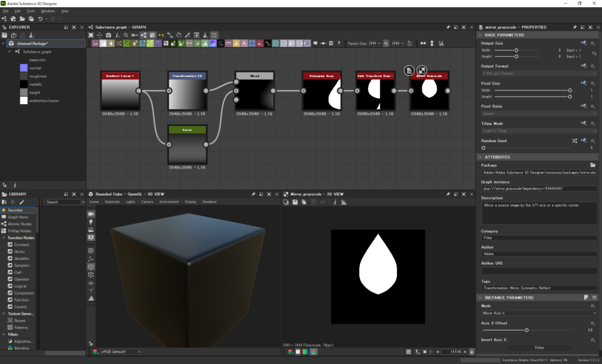Select Noises under Texture Generators

pos(20,320)
